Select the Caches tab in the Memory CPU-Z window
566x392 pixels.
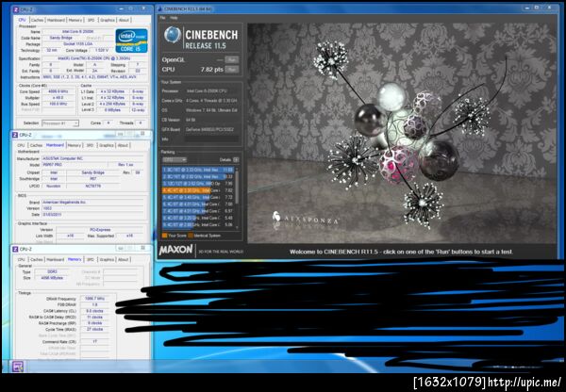tap(37, 259)
